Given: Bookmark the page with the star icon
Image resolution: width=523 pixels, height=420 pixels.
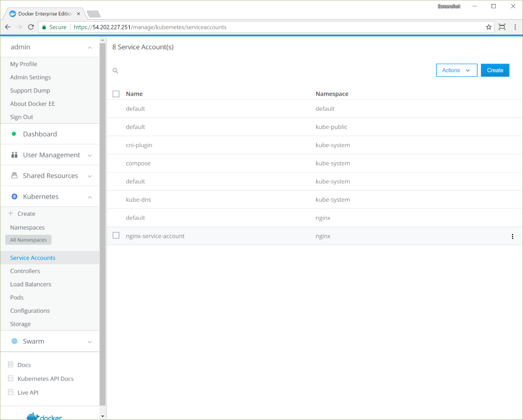Looking at the screenshot, I should click(x=489, y=27).
